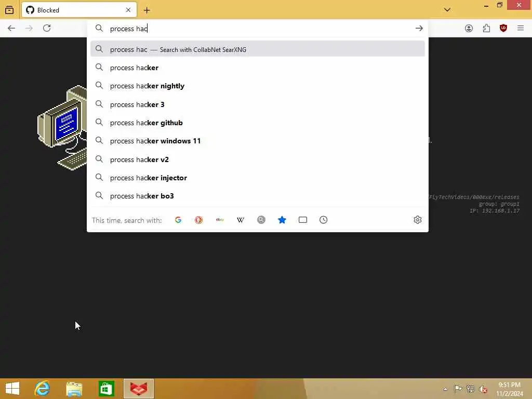Expand the list all tabs chevron
The width and height of the screenshot is (532, 399).
[447, 10]
